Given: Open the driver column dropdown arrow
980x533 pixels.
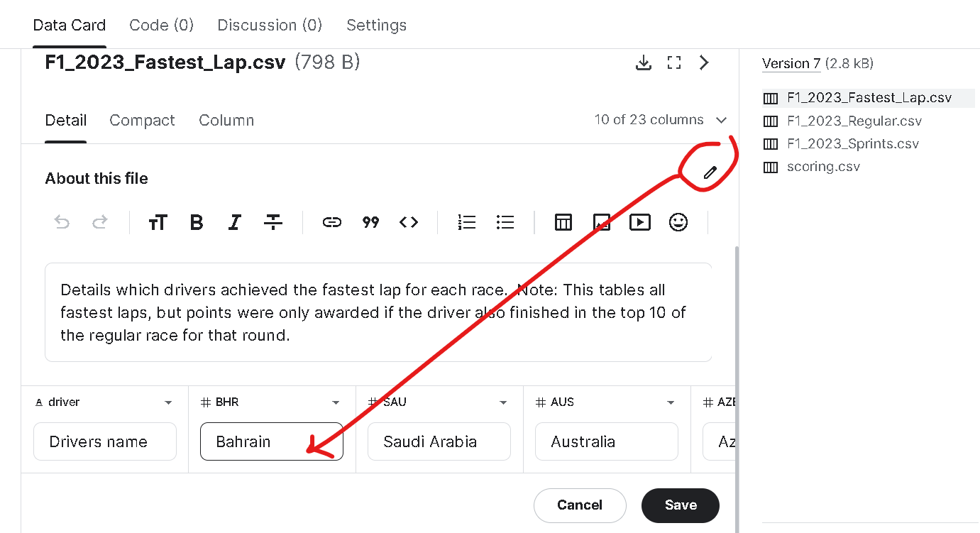Looking at the screenshot, I should tap(168, 402).
